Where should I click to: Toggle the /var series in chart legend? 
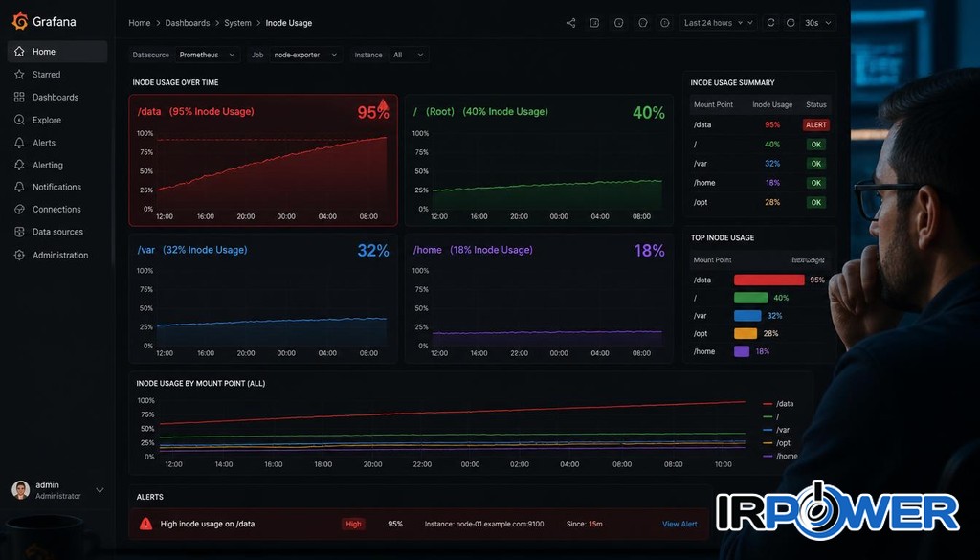(x=776, y=430)
